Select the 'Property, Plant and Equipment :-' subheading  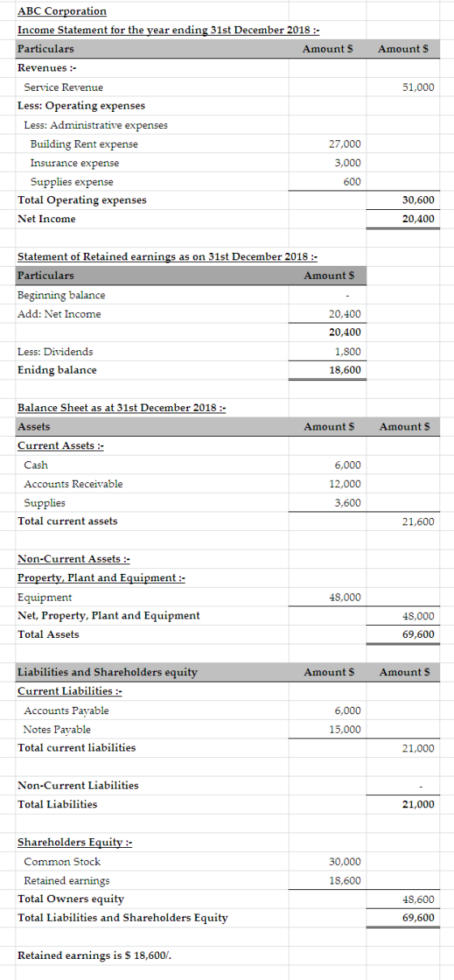[x=101, y=578]
